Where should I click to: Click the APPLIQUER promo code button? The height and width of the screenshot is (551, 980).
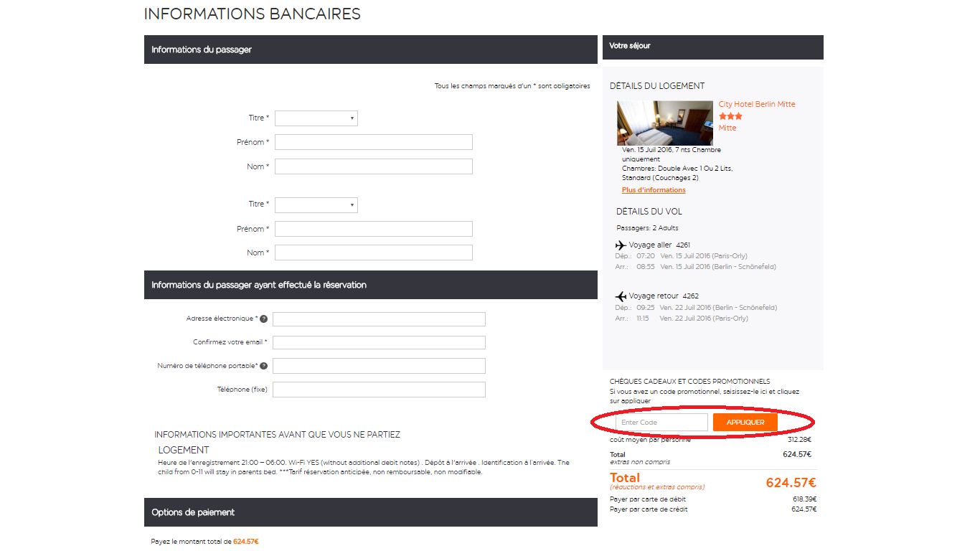[744, 422]
